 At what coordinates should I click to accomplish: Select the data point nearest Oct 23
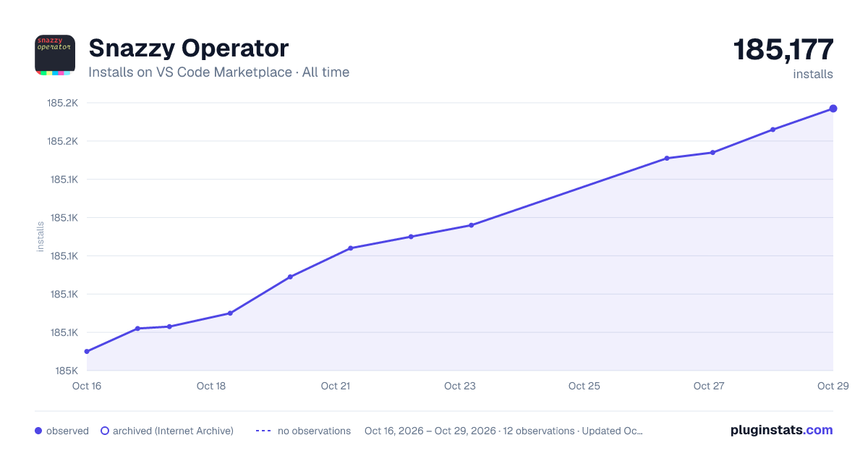[471, 225]
